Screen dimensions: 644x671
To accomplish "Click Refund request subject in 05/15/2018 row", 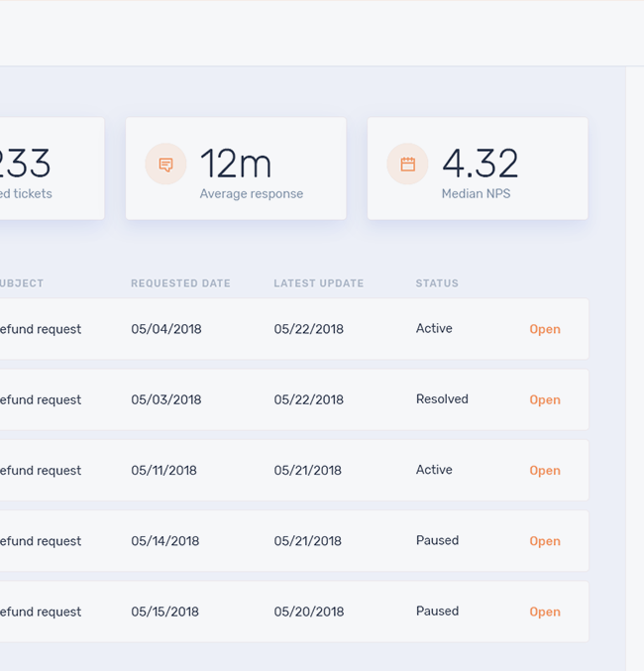I will 40,612.
